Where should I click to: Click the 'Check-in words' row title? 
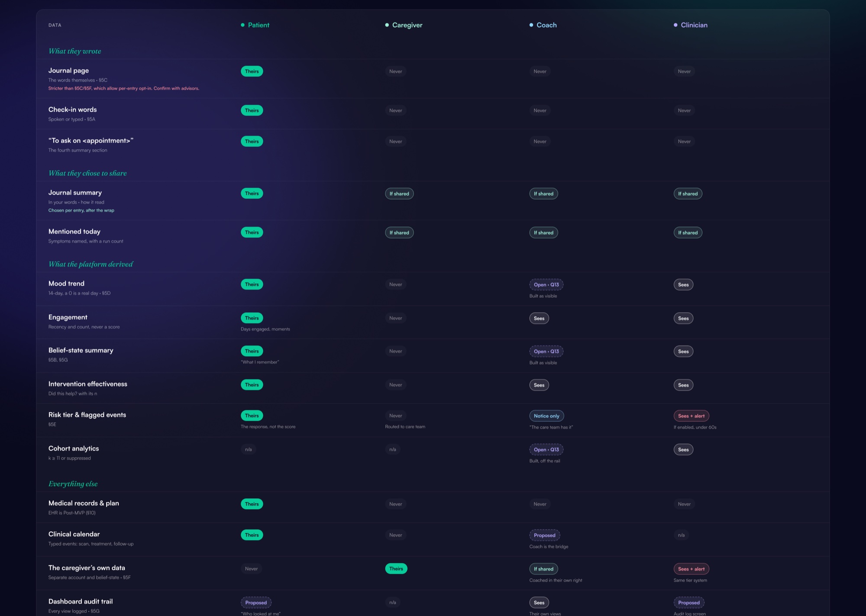73,110
